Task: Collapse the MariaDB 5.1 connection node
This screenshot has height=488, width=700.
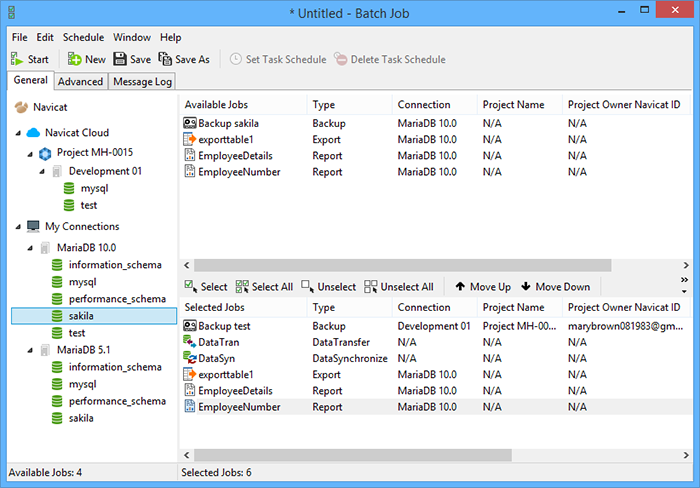Action: (30, 350)
